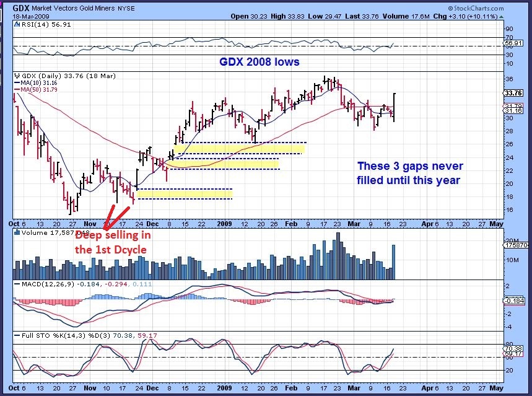Image resolution: width=532 pixels, height=396 pixels.
Task: Open the StockCharts.com attribution link
Action: pyautogui.click(x=479, y=8)
